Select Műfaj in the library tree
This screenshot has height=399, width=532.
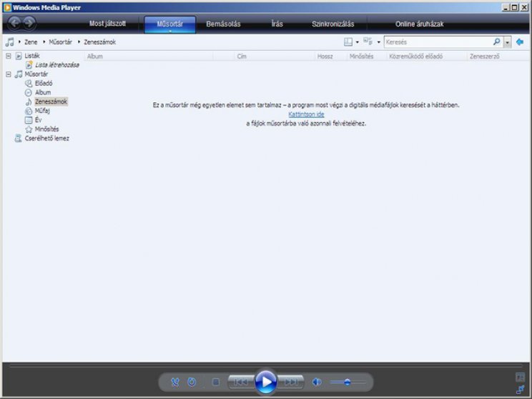[x=42, y=111]
